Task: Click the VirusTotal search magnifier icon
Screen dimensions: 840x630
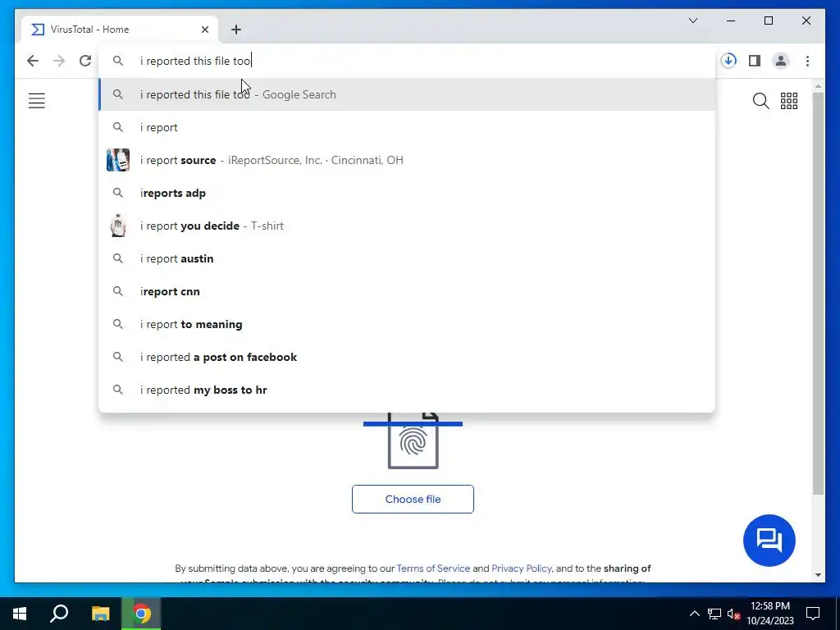Action: point(760,101)
